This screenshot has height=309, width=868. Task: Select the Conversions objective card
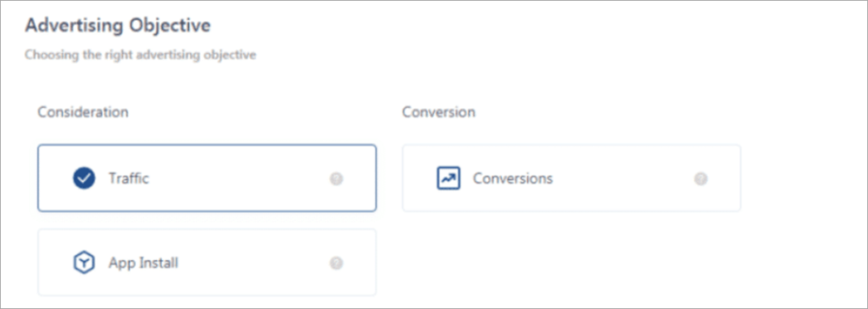pyautogui.click(x=571, y=178)
